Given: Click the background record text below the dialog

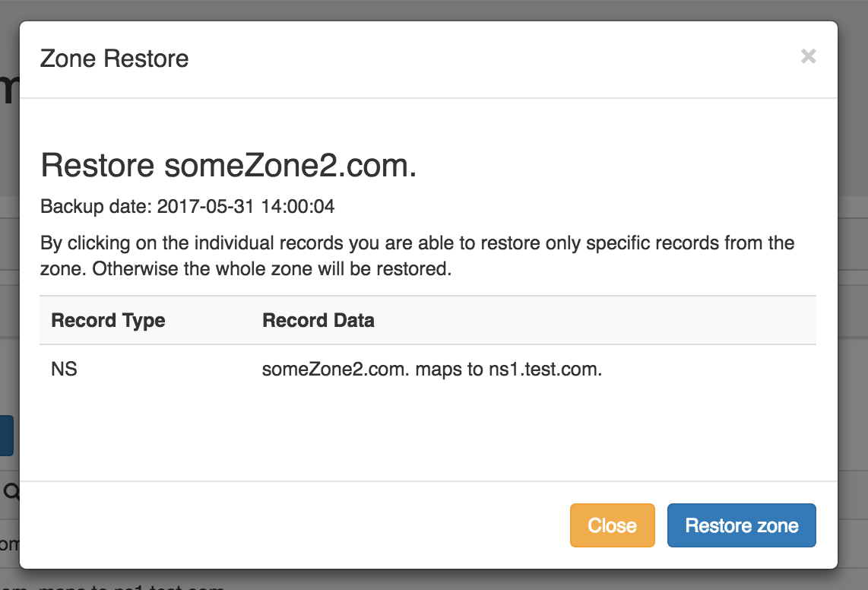Looking at the screenshot, I should click(129, 585).
